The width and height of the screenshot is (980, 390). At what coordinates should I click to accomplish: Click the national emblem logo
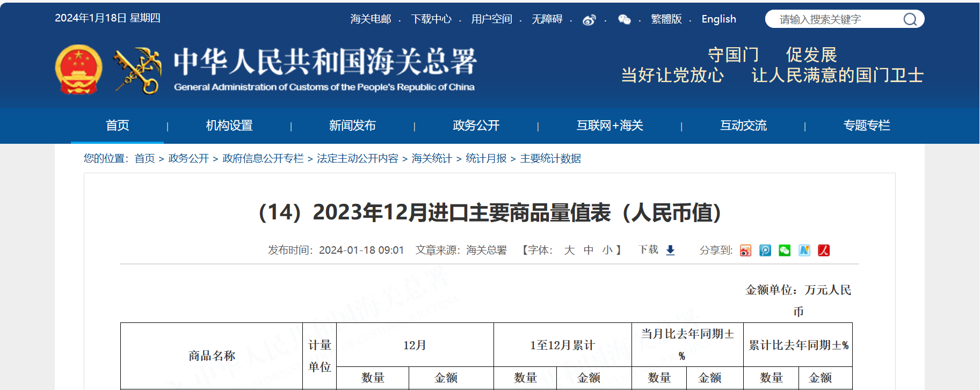pyautogui.click(x=78, y=70)
